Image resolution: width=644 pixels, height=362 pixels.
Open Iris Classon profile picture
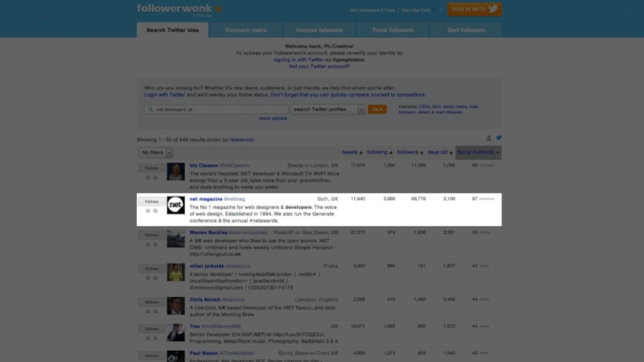pyautogui.click(x=175, y=172)
